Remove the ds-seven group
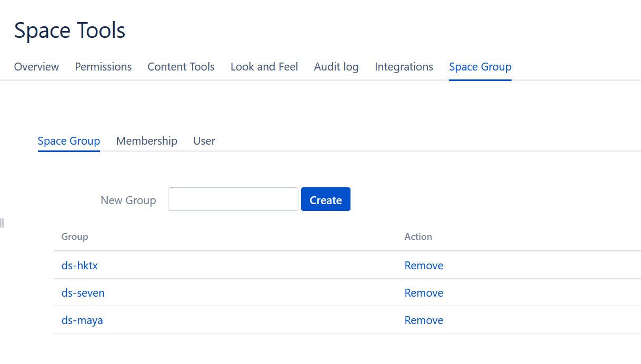The image size is (641, 364). point(424,293)
